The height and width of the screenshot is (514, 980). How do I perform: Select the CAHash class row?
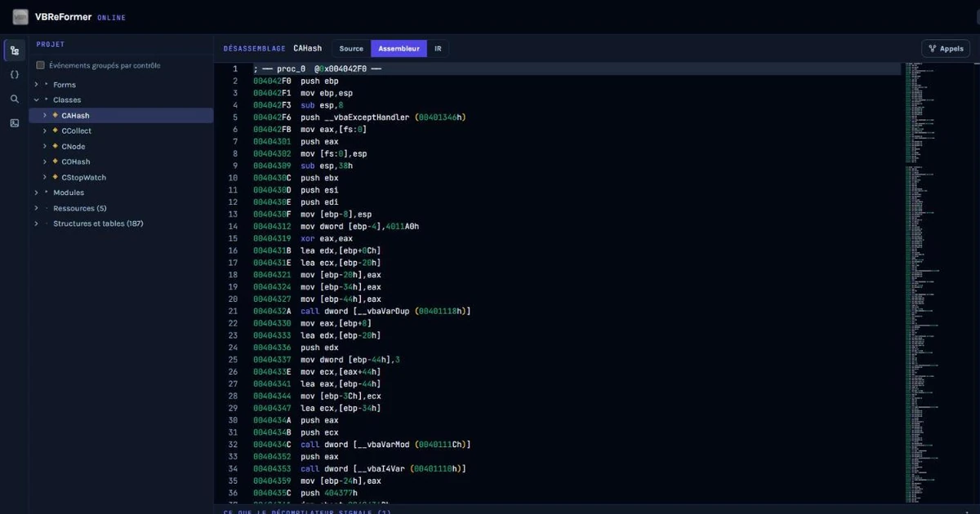[x=122, y=116]
